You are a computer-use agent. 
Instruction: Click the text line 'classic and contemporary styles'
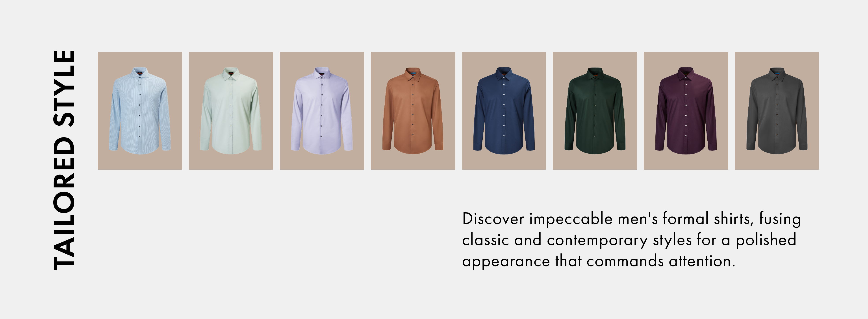point(577,240)
